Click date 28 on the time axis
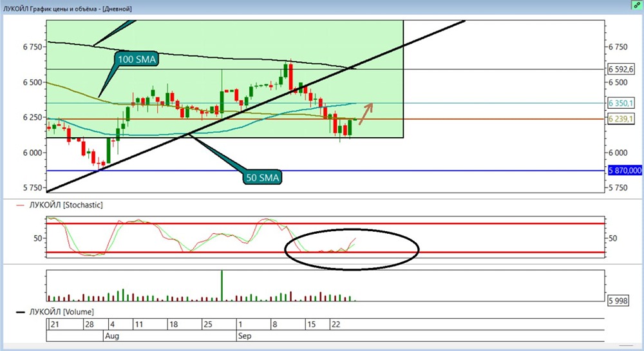This screenshot has width=644, height=351. [x=89, y=325]
